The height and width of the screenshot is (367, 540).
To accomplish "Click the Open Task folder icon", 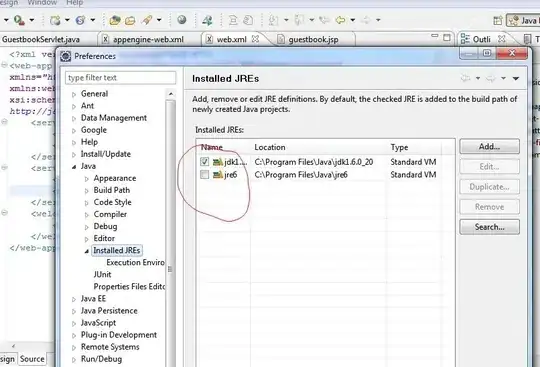I will click(130, 20).
